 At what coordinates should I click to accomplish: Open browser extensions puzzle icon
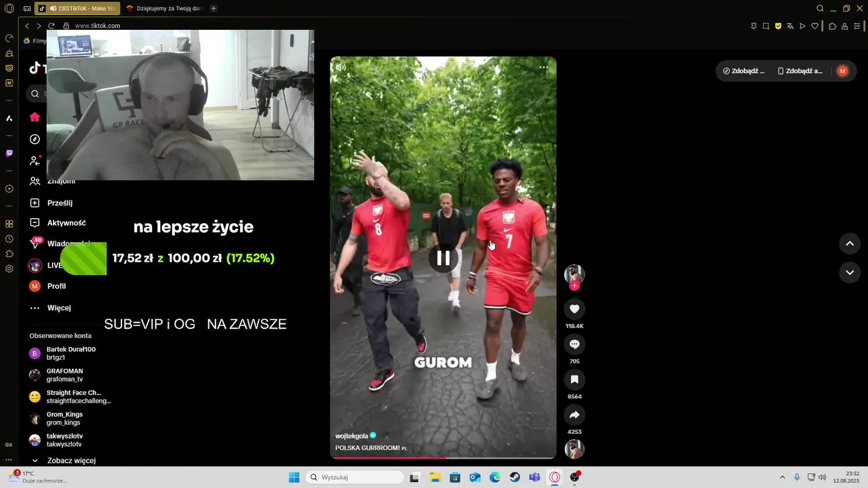pyautogui.click(x=833, y=26)
